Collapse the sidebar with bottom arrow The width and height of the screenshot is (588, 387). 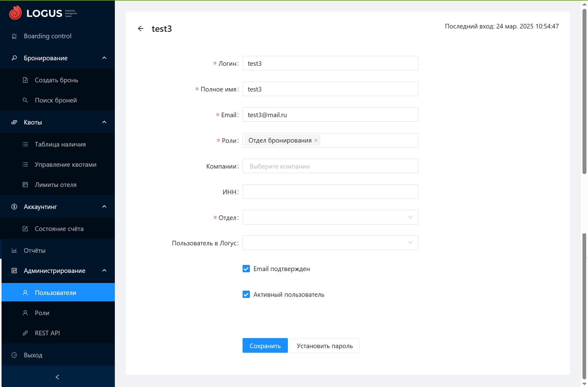click(x=57, y=377)
